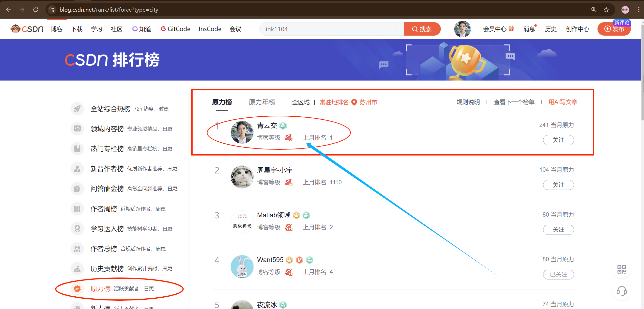The image size is (644, 309).
Task: Select the 原力榜 tab heading
Action: coord(222,102)
